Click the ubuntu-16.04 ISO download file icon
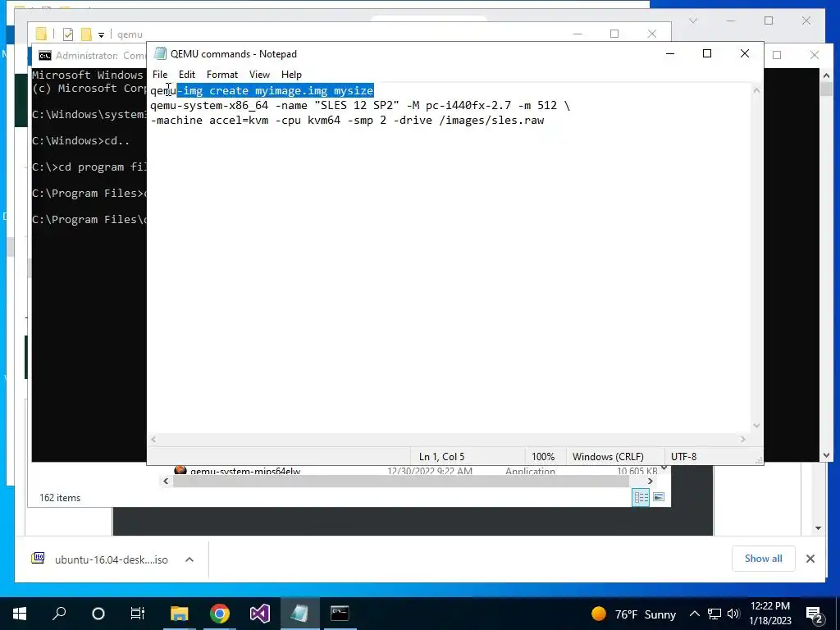The width and height of the screenshot is (840, 630). click(38, 558)
